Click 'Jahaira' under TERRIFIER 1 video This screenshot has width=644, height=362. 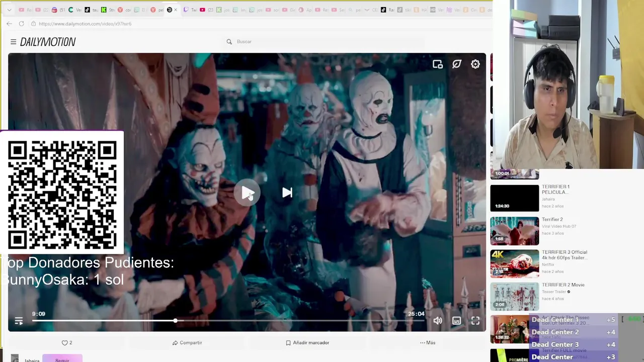[x=549, y=200]
